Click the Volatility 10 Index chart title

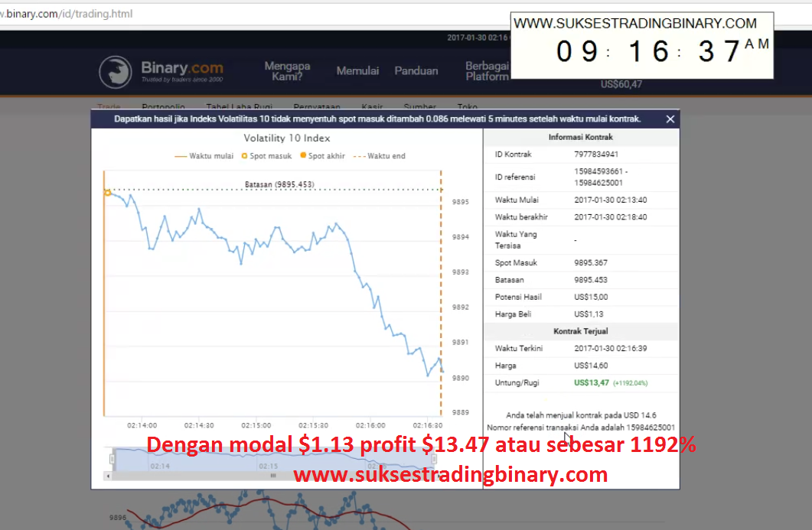click(x=287, y=138)
